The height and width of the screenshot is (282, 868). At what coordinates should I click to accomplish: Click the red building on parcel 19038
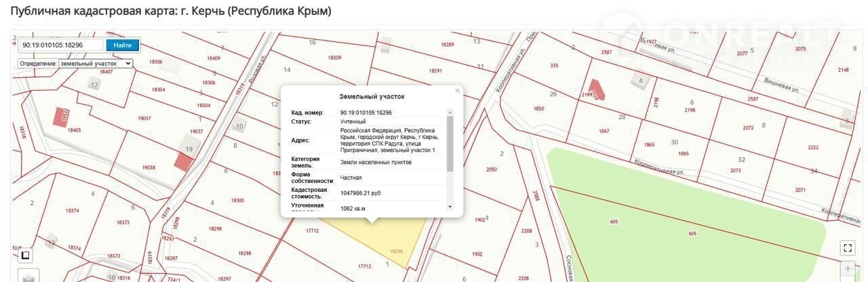183,161
